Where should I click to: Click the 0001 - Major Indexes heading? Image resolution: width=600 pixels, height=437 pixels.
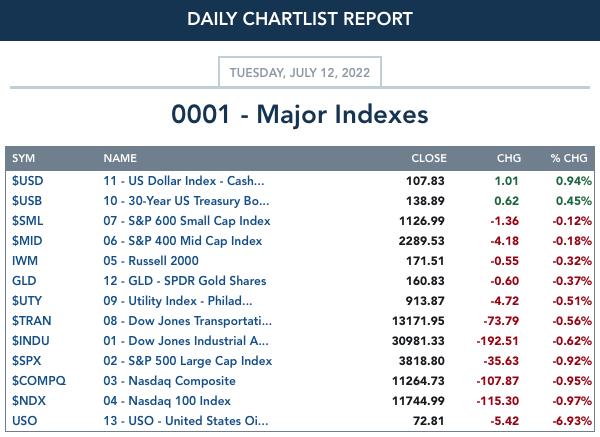(300, 114)
